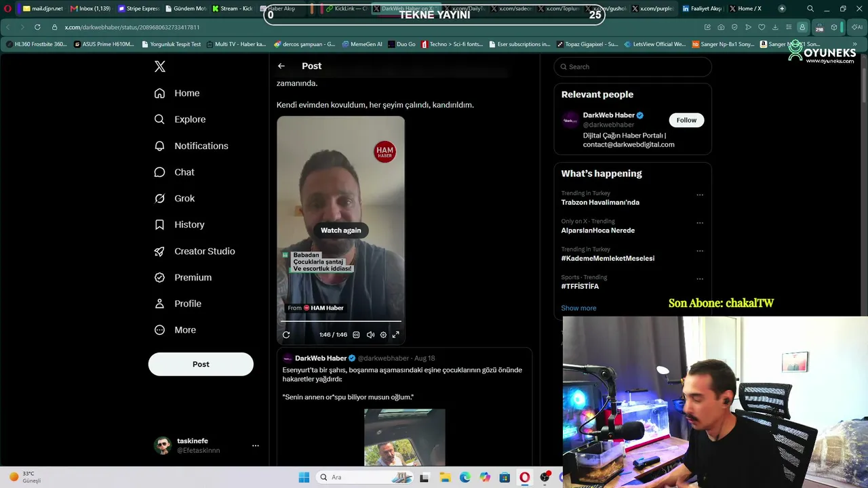Viewport: 868px width, 488px height.
Task: Open the ASUS Prime H610M bookmark
Action: (x=104, y=44)
